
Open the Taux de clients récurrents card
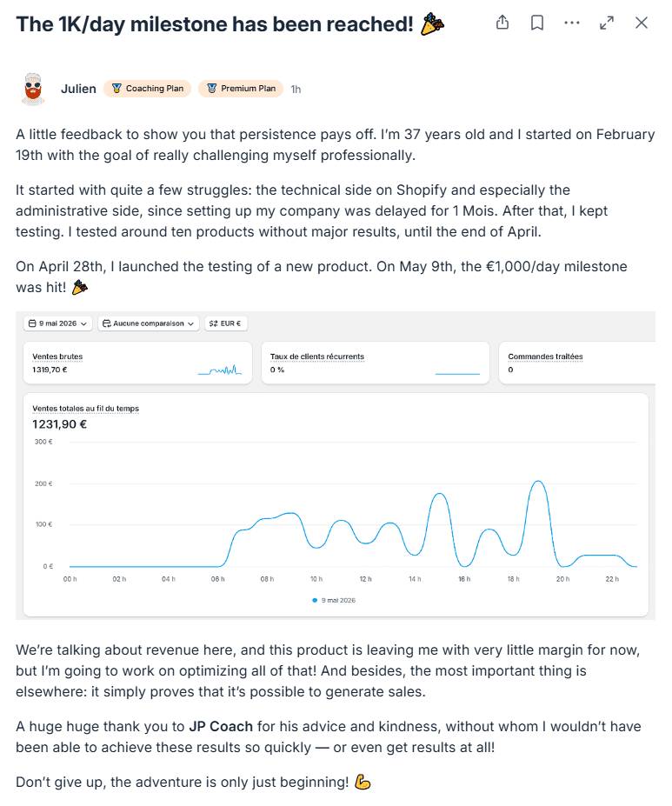[x=376, y=363]
